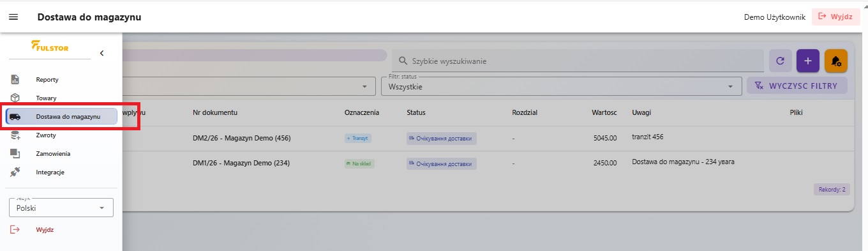868x251 pixels.
Task: Click WYCZYSC FILTRY button
Action: [x=797, y=86]
